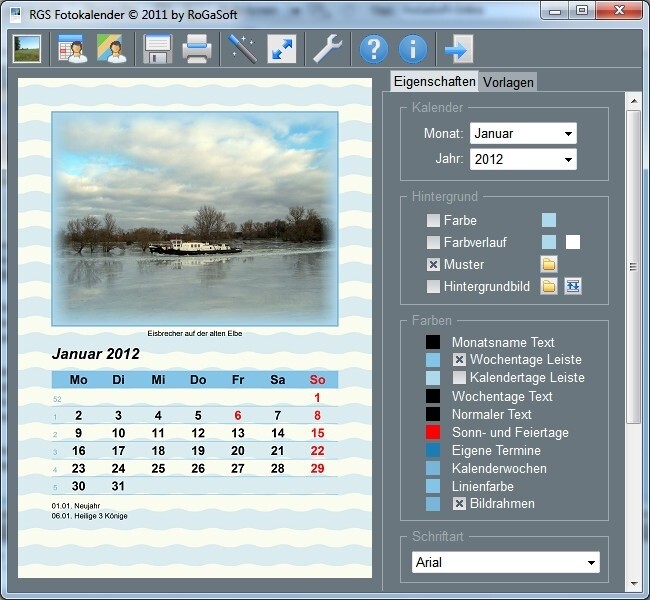Click the caption 'Eisbrecher auf der alten Elbe'
The image size is (650, 600).
click(x=195, y=333)
